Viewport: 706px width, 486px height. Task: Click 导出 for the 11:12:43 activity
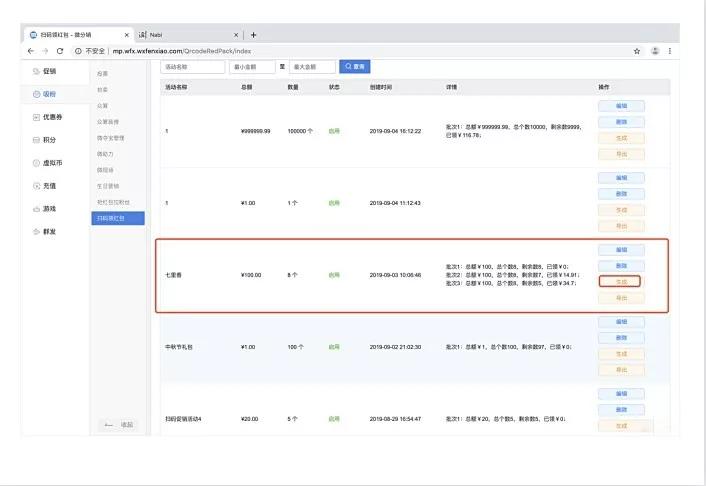621,226
